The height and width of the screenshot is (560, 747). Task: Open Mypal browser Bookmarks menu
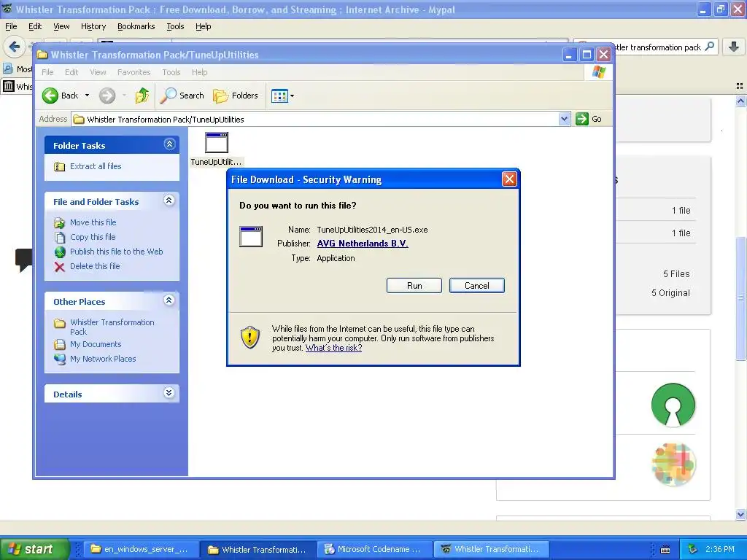click(136, 26)
